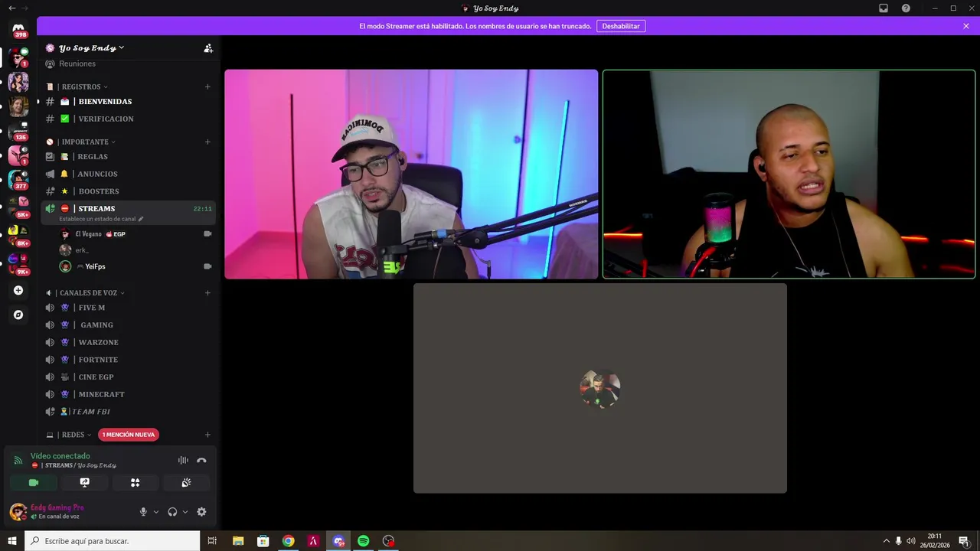This screenshot has width=980, height=551.
Task: Open Chrome from taskbar
Action: [x=288, y=541]
